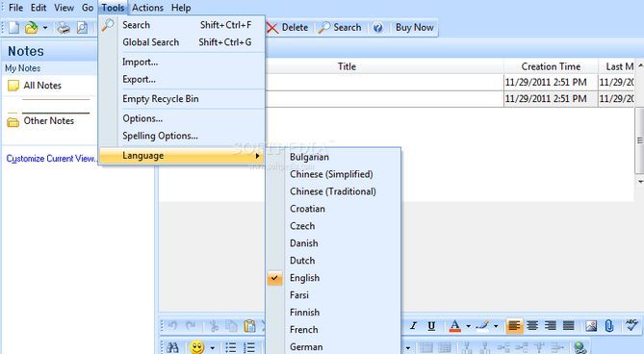Select the checked English language
This screenshot has height=354, width=644.
(333, 278)
